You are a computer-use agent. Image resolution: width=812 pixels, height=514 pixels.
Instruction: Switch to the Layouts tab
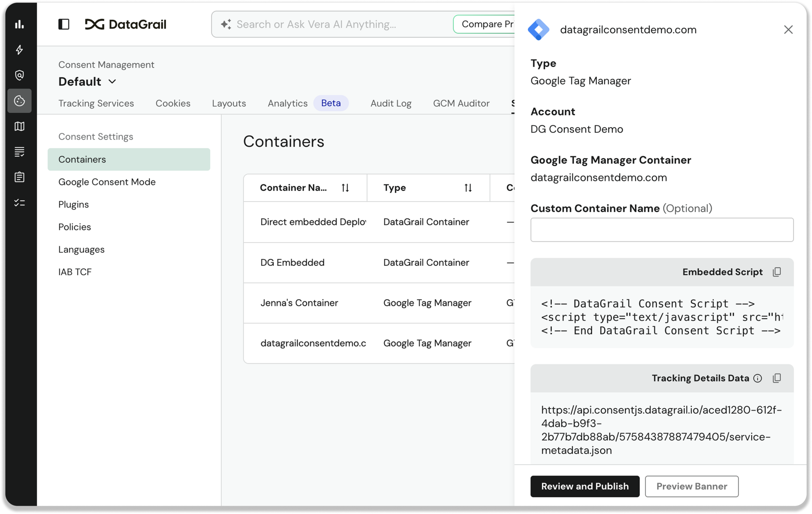point(229,103)
